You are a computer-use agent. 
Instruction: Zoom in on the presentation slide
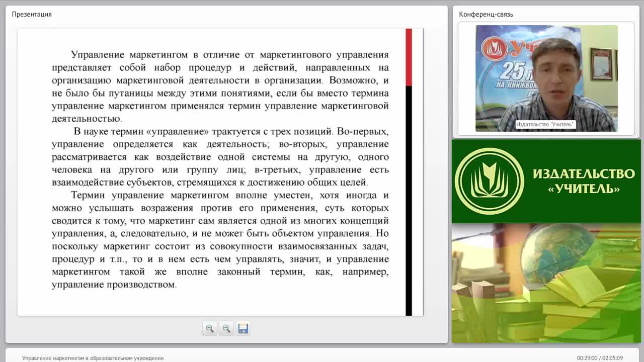210,328
